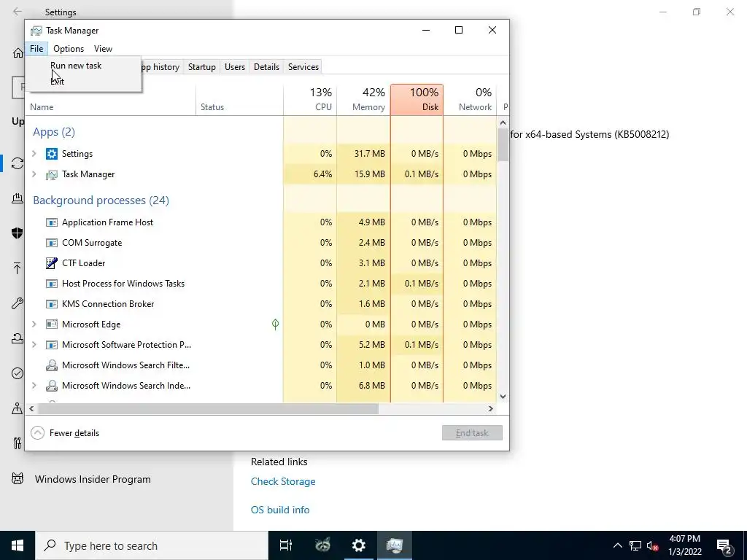Image resolution: width=747 pixels, height=560 pixels.
Task: Expand Microsoft Windows Search Indexer group
Action: tap(34, 385)
